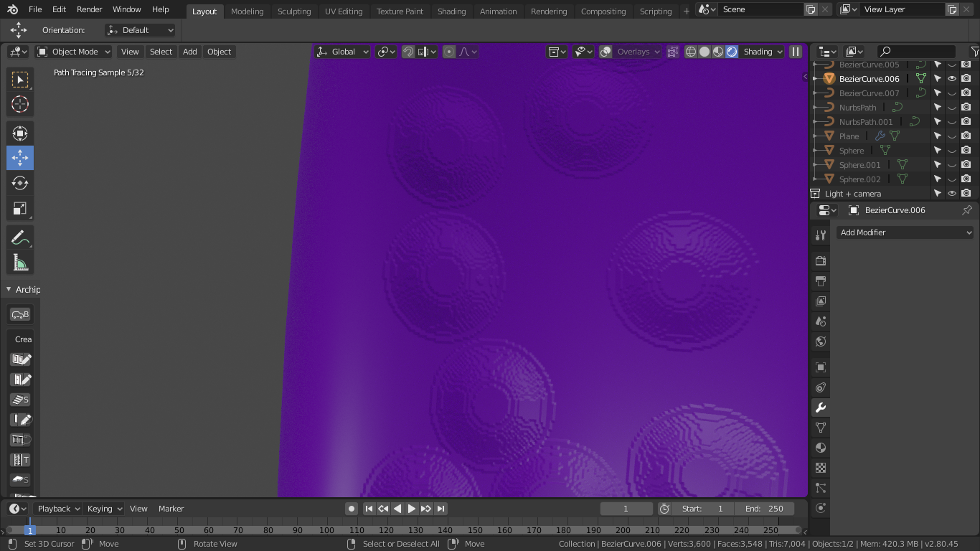Activate the 3D Cursor tool
980x551 pixels.
click(x=20, y=104)
